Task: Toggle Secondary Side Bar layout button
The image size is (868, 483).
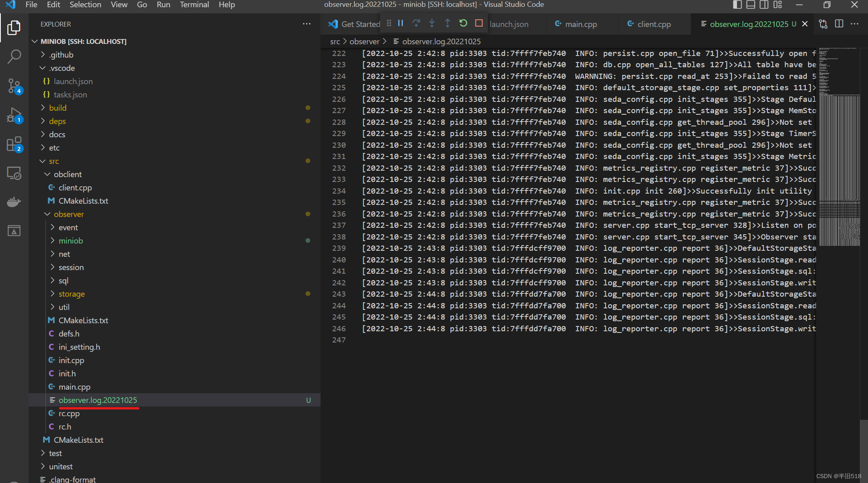Action: (x=764, y=5)
